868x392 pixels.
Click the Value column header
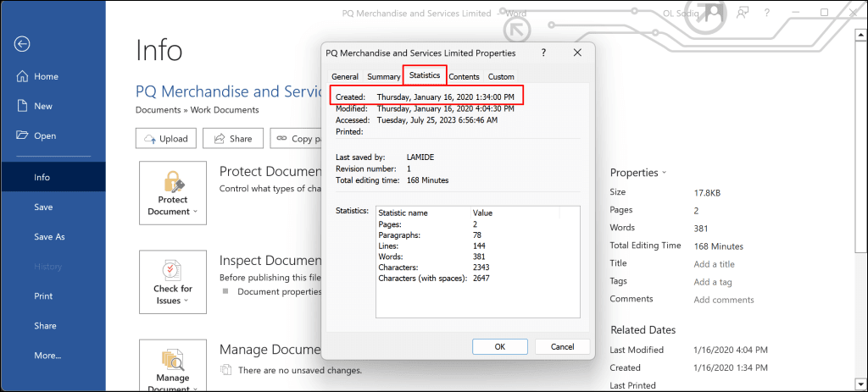click(515, 213)
